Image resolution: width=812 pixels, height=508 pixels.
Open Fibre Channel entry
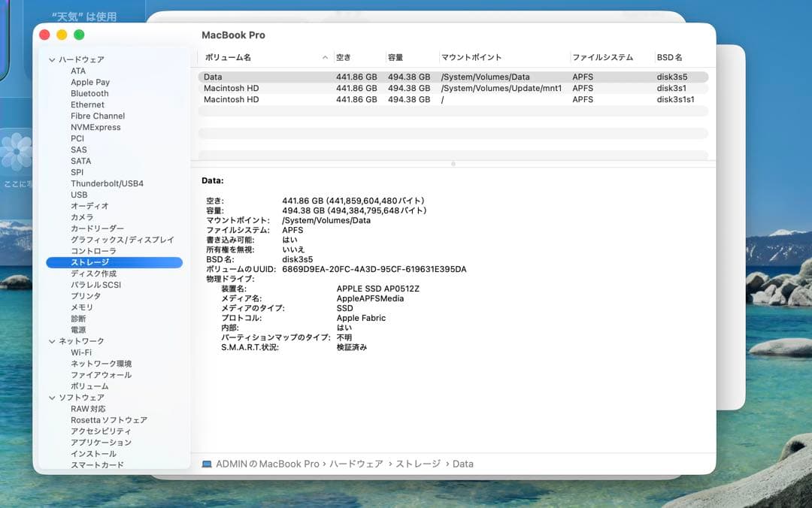point(98,116)
